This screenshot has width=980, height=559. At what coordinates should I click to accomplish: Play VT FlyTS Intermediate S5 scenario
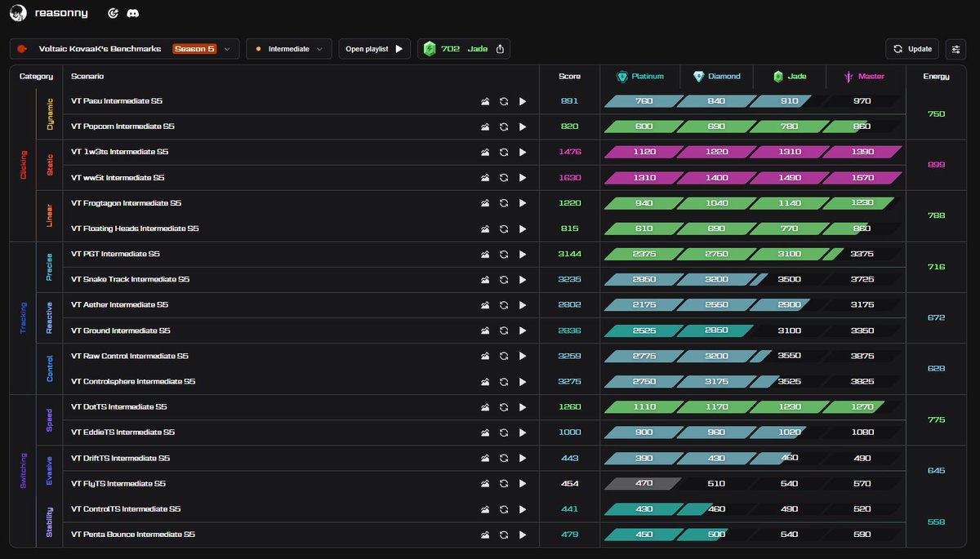click(x=523, y=483)
